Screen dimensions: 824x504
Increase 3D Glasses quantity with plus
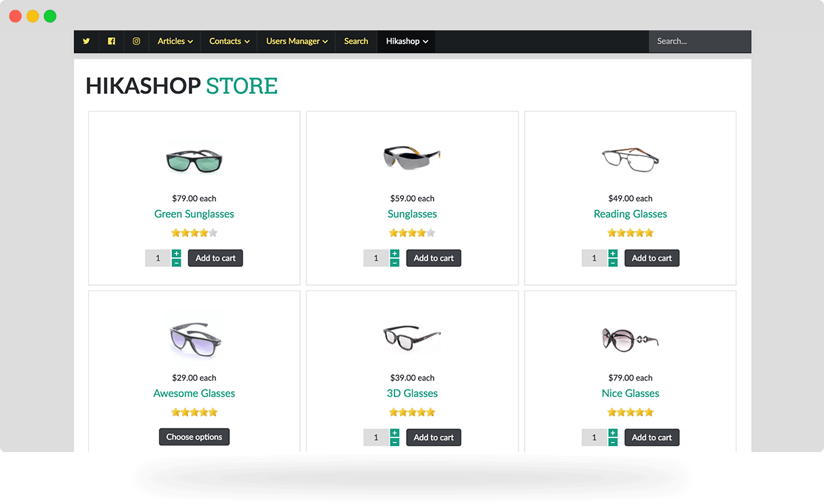(x=394, y=433)
